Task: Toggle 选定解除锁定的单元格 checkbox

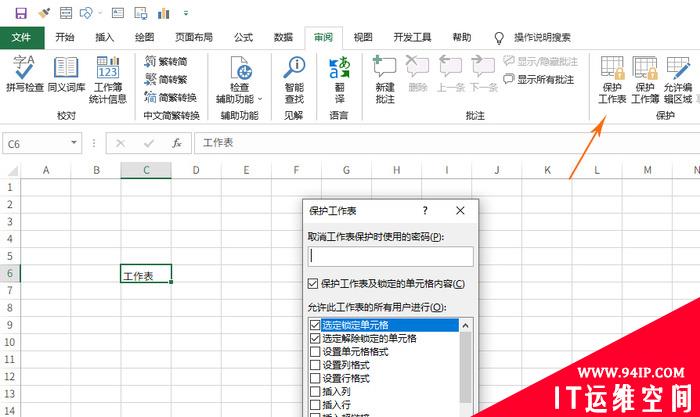Action: click(315, 338)
